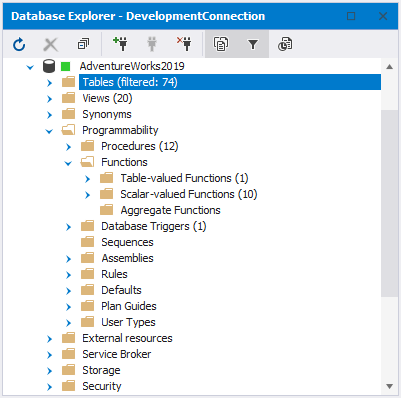This screenshot has width=401, height=398.
Task: Click the green status square beside AdventureWorks2019
Action: click(x=66, y=66)
